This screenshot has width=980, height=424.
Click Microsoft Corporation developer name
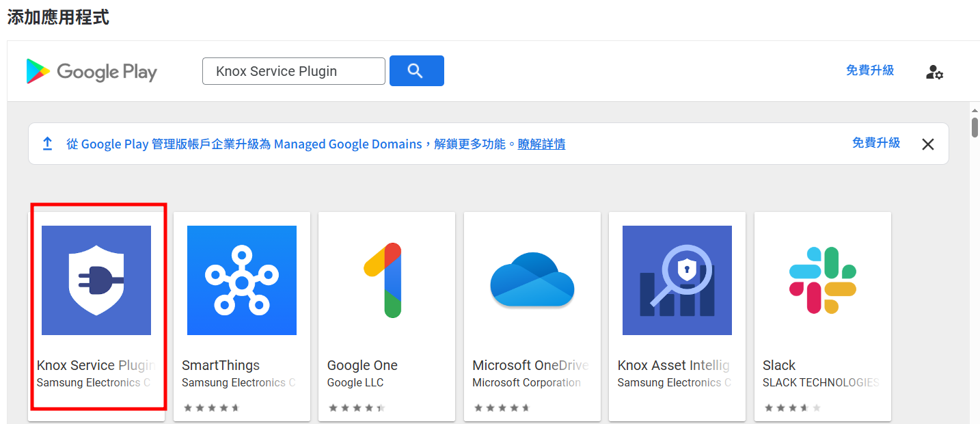[x=527, y=383]
